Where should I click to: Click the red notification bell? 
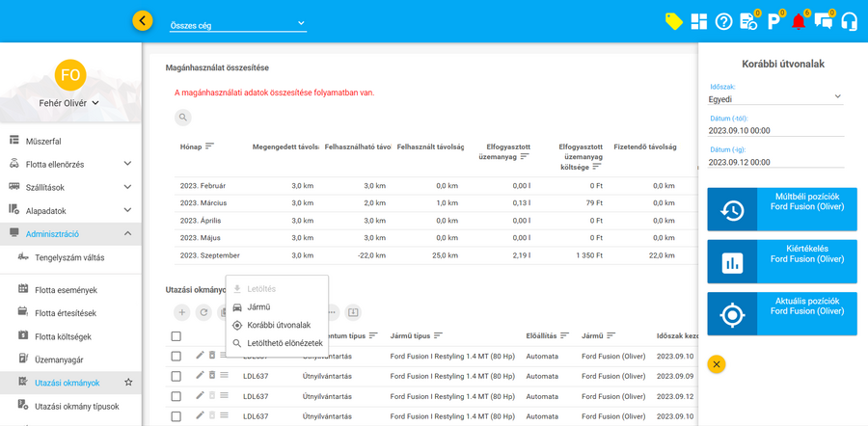pyautogui.click(x=799, y=21)
